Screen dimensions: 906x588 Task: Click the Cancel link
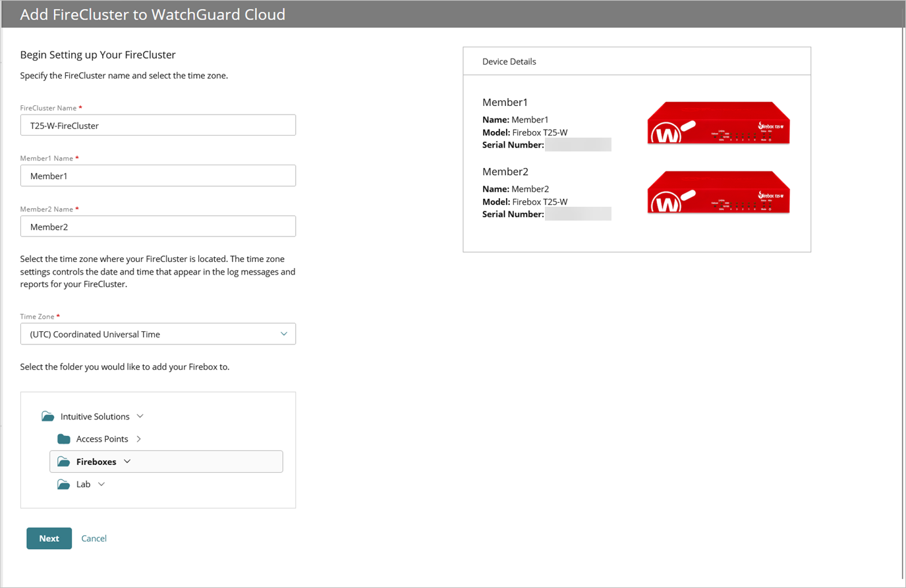pos(94,538)
